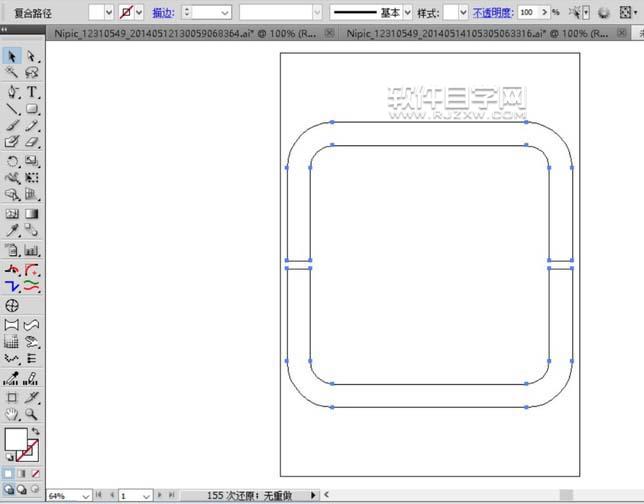Switch to the Nipic_...305063316.ai document tab

(x=477, y=34)
